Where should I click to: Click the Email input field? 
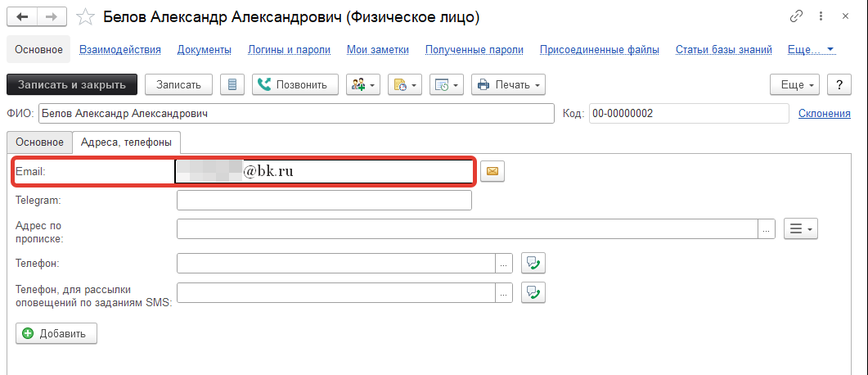tap(324, 172)
